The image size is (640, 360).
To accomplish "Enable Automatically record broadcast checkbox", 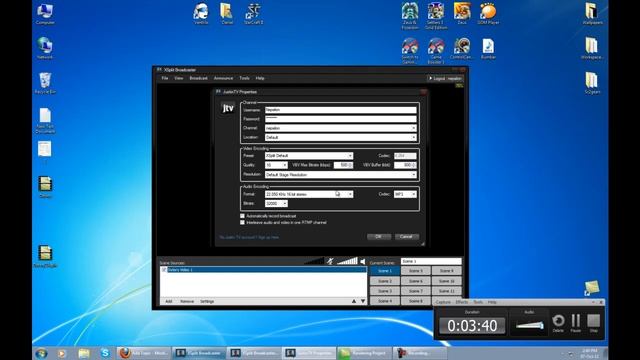I will (242, 216).
